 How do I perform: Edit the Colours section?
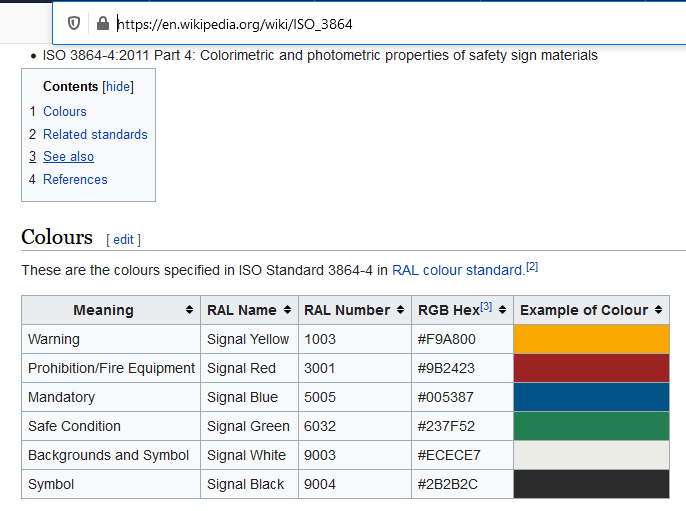123,240
